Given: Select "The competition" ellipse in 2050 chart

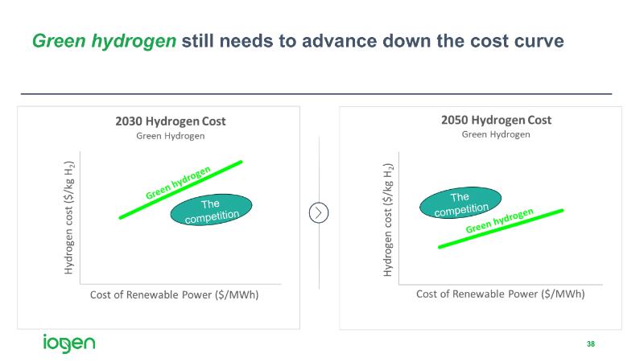Looking at the screenshot, I should (x=460, y=204).
